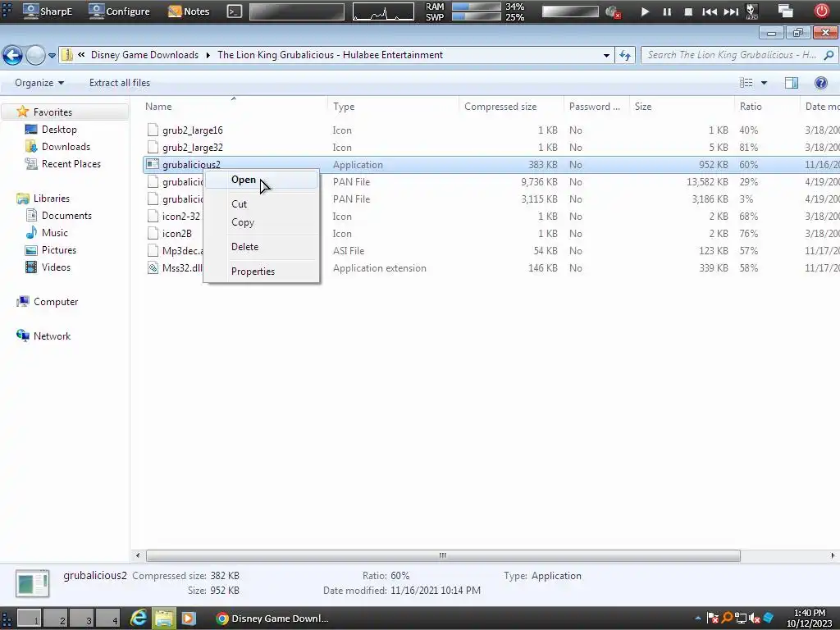The height and width of the screenshot is (630, 840).
Task: Click the Windows Explorer taskbar icon
Action: point(164,619)
